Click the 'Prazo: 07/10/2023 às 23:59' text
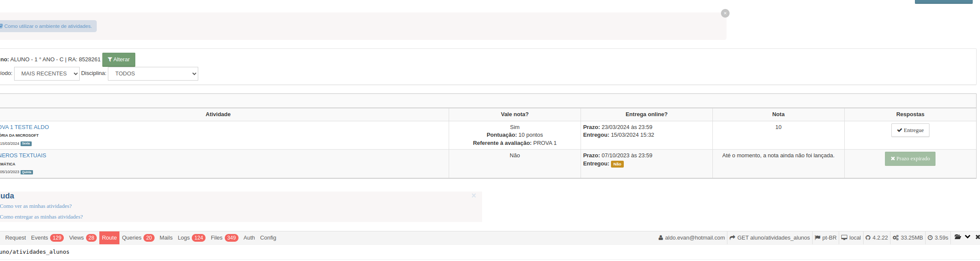980x261 pixels. coord(618,156)
